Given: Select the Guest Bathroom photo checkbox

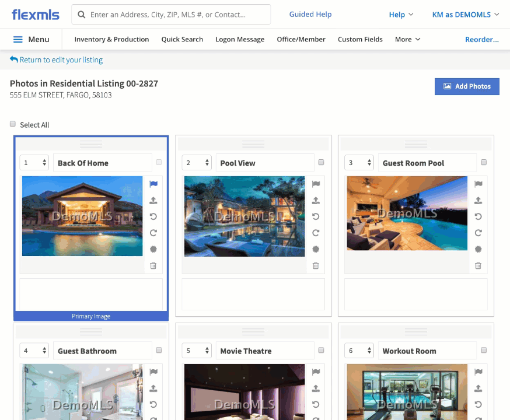Looking at the screenshot, I should pyautogui.click(x=159, y=350).
